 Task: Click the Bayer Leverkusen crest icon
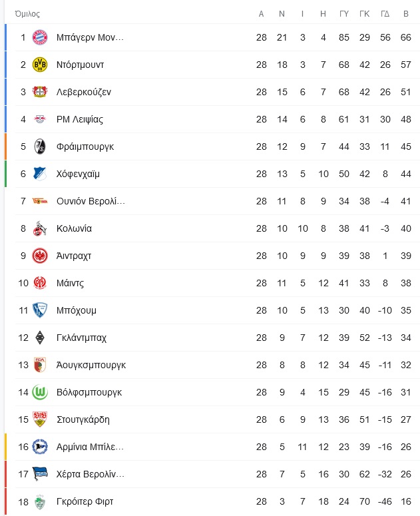coord(40,92)
